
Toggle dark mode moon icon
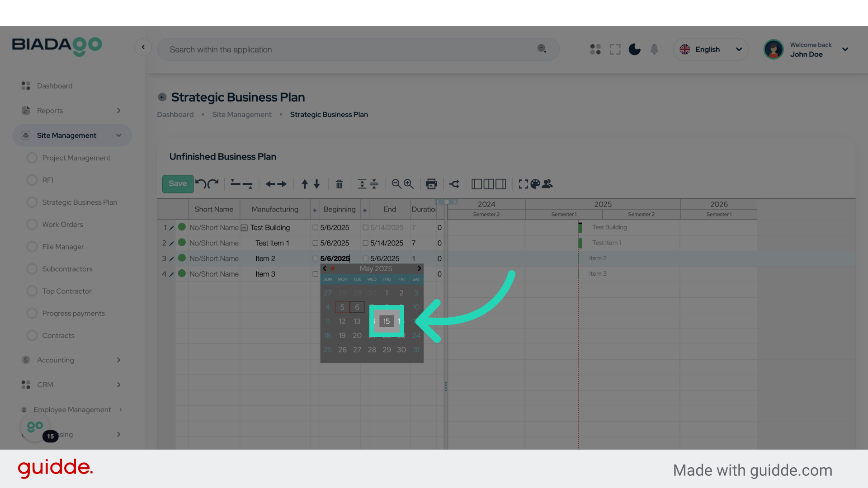point(634,49)
